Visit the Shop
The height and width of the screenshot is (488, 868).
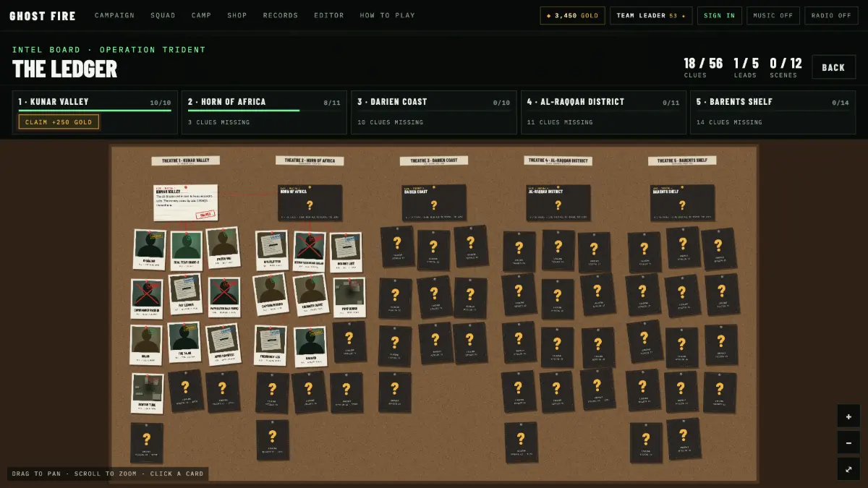coord(237,15)
